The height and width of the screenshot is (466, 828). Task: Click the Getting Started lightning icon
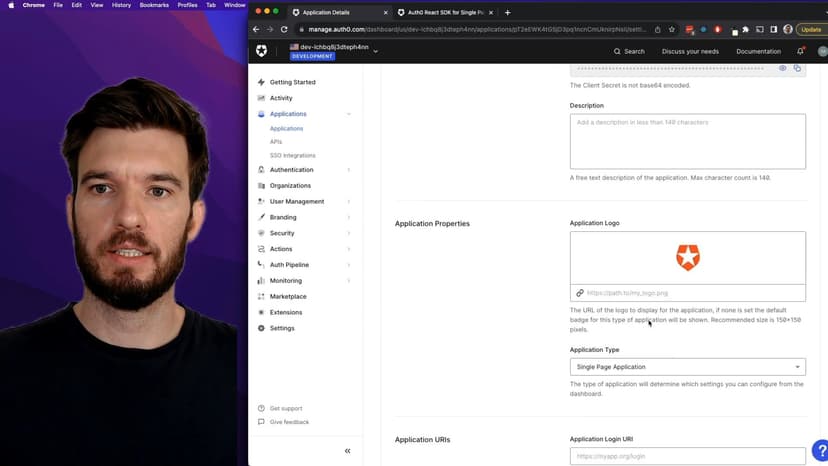(262, 82)
